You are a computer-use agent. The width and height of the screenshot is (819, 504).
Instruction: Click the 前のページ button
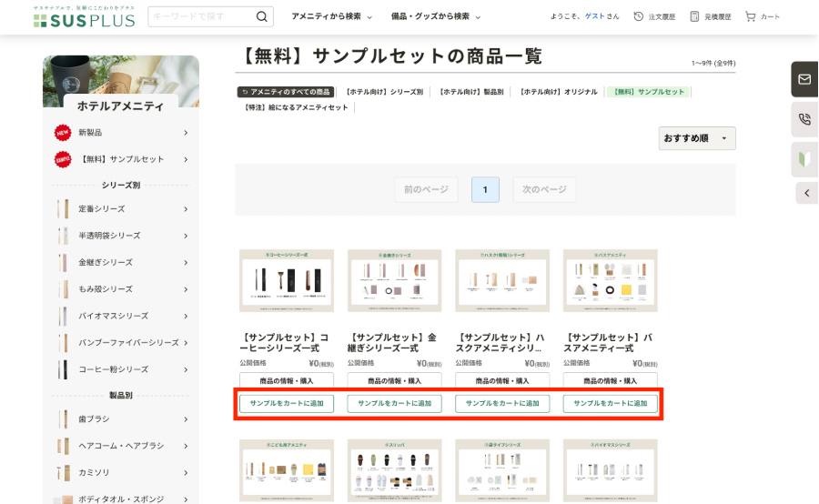426,189
